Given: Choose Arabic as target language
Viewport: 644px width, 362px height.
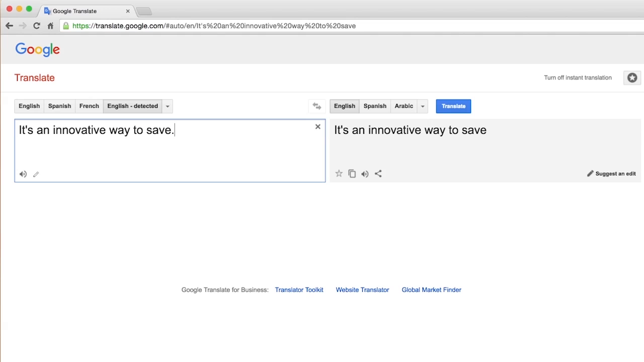Looking at the screenshot, I should click(404, 106).
